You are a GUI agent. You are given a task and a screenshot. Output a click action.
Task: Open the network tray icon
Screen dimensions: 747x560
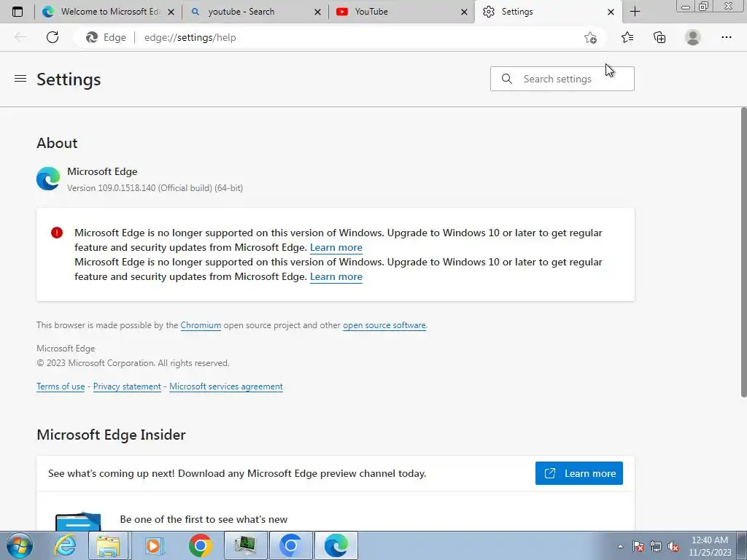pyautogui.click(x=656, y=546)
